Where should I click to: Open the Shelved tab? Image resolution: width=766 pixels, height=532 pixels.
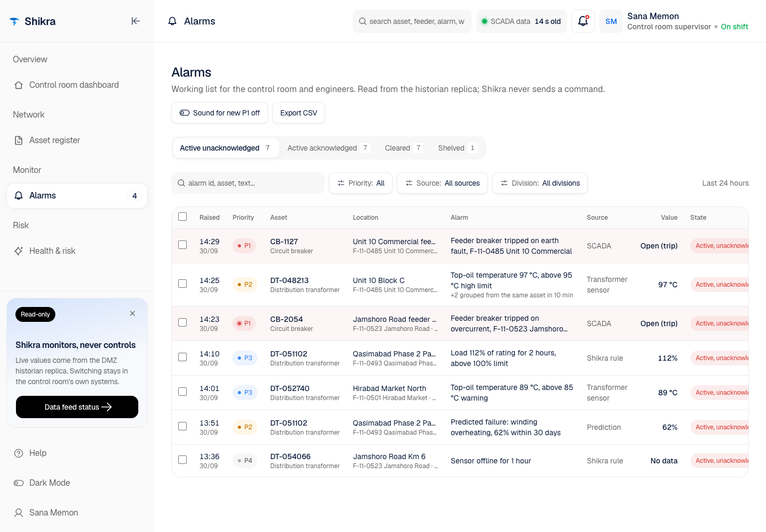pos(457,148)
